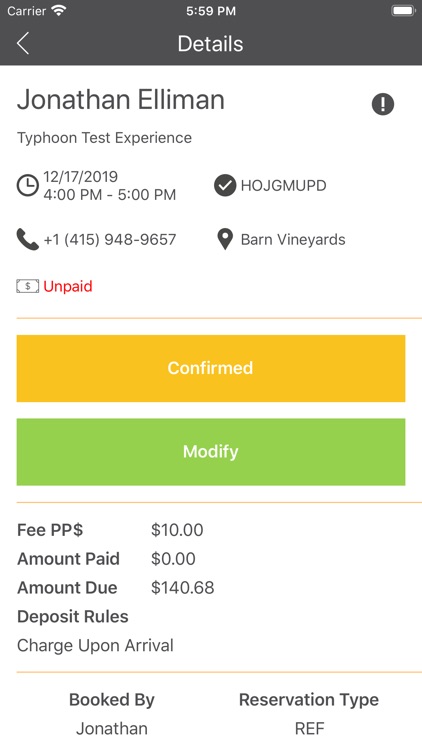Tap the guest name Jonathan Elliman

(121, 100)
